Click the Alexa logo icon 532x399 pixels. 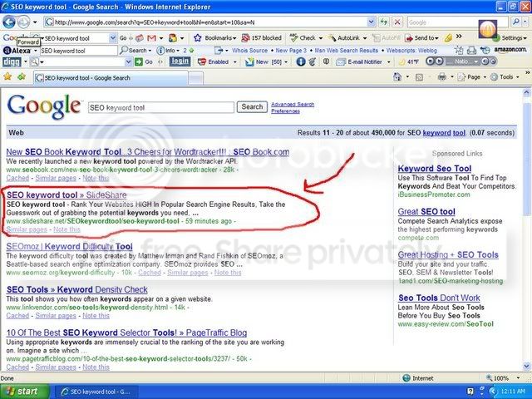[17, 51]
